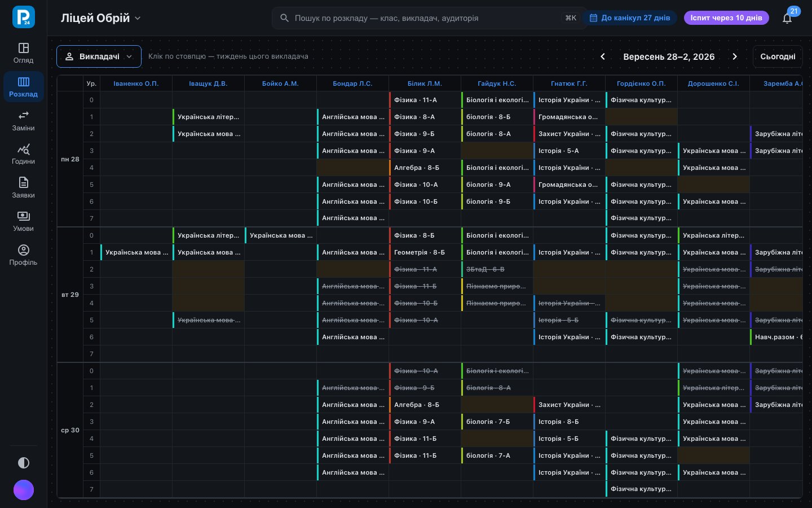
Task: Click the app logo in sidebar
Action: [x=24, y=17]
